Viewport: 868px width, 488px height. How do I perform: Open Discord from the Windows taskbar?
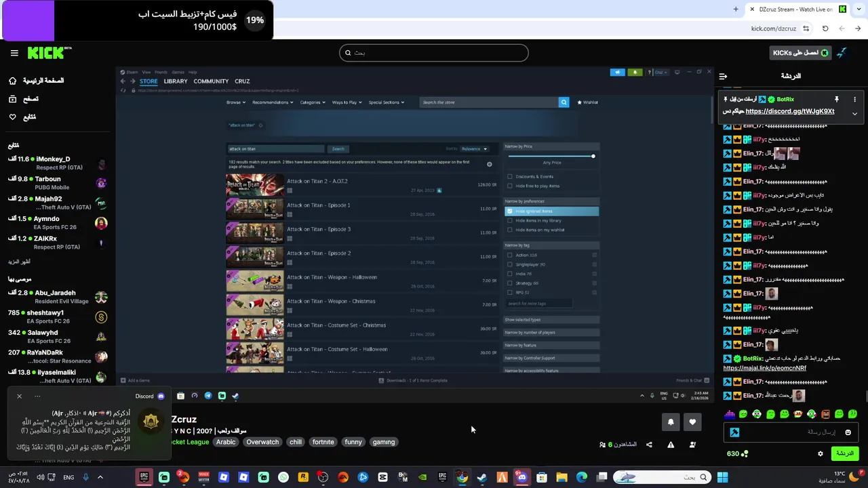(521, 477)
